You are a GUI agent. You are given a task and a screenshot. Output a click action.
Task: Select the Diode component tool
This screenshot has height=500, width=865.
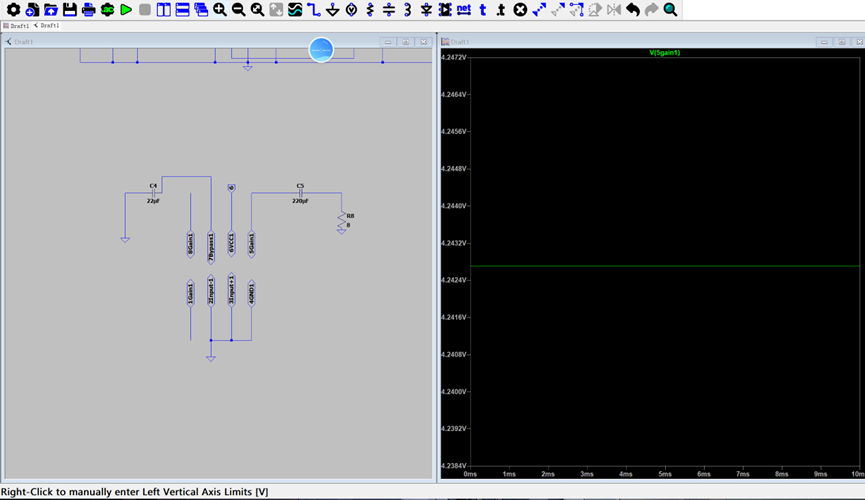click(426, 9)
